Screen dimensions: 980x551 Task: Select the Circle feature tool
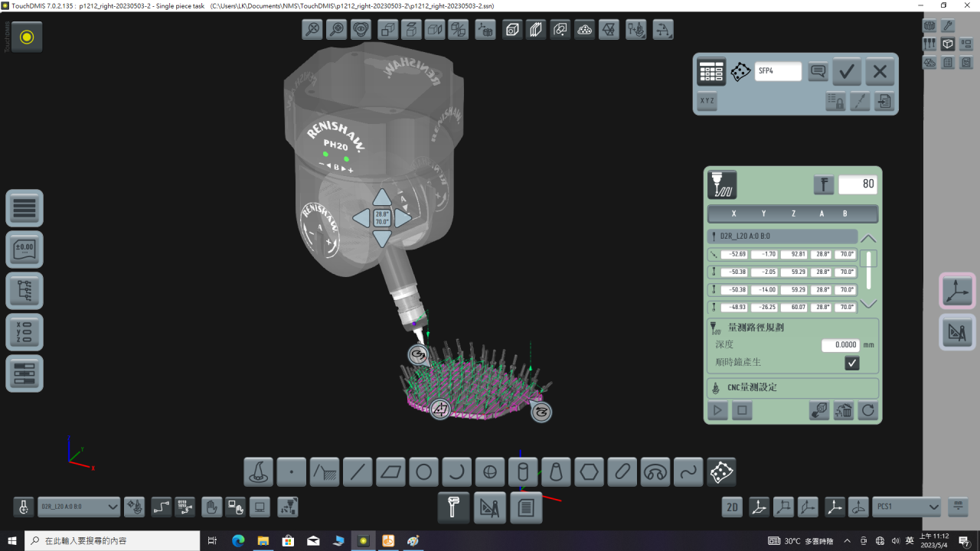pyautogui.click(x=423, y=472)
